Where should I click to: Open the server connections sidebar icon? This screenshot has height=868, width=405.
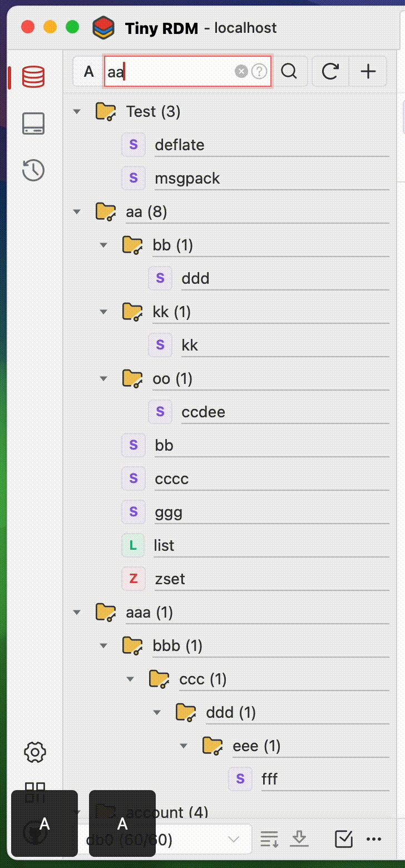(33, 123)
